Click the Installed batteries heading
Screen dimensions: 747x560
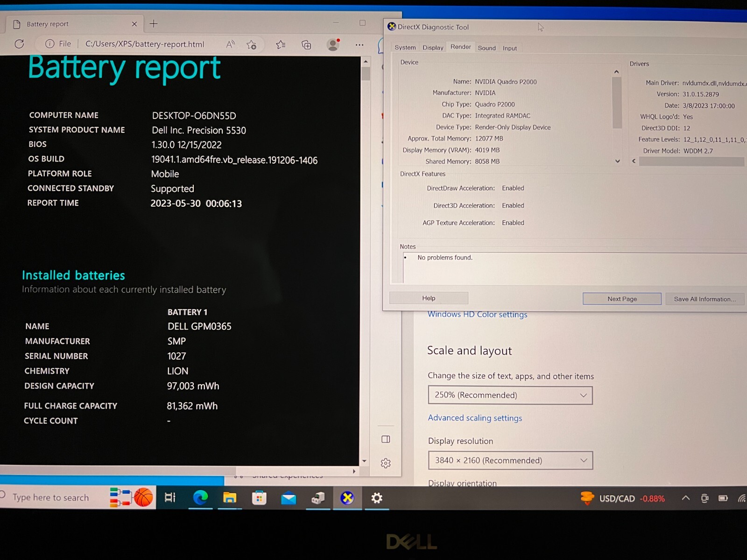(73, 275)
